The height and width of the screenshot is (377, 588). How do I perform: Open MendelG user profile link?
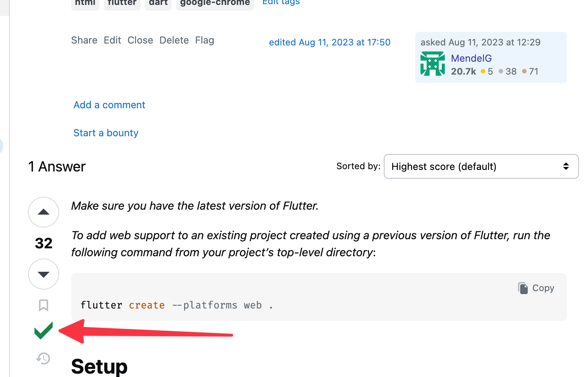click(471, 58)
